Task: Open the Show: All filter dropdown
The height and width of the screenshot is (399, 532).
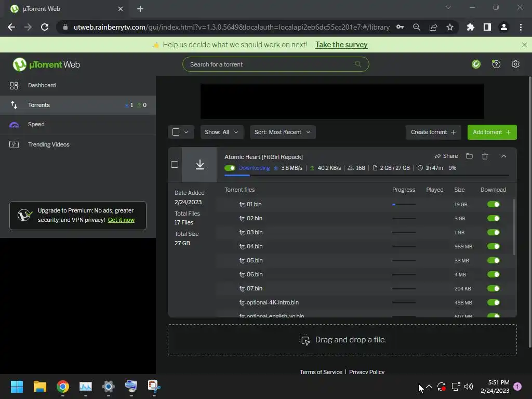Action: tap(221, 132)
